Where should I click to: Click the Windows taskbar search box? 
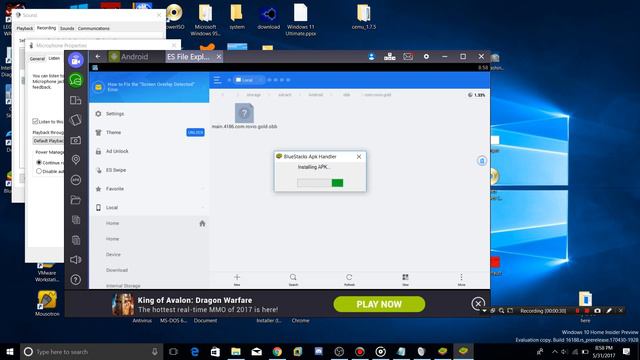click(x=91, y=351)
